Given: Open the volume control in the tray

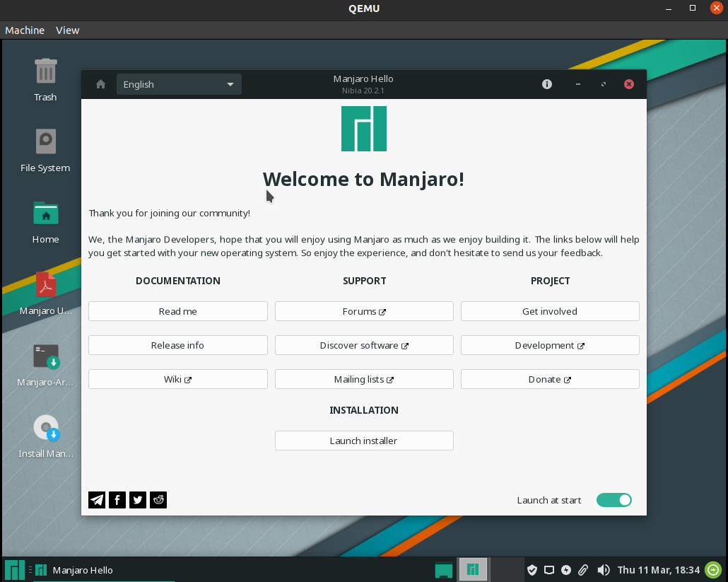Looking at the screenshot, I should click(604, 569).
